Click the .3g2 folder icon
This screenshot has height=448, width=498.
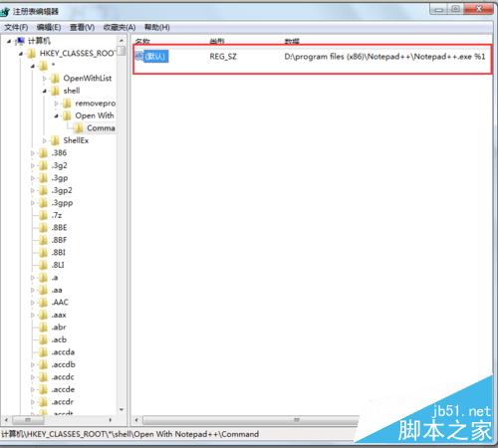coord(43,165)
